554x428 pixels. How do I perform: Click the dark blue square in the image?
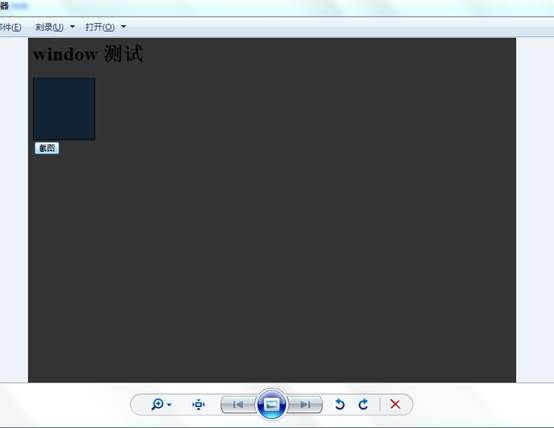click(64, 109)
